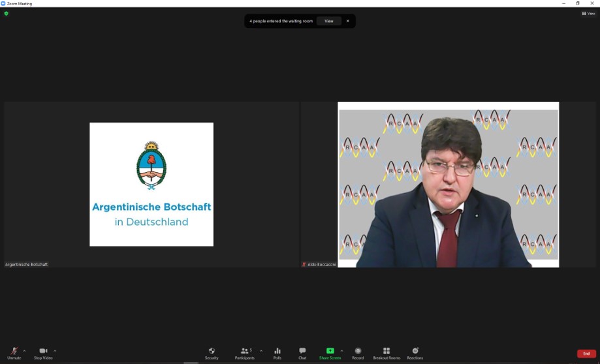The image size is (600, 364).
Task: Restore down the Zoom window
Action: point(578,3)
